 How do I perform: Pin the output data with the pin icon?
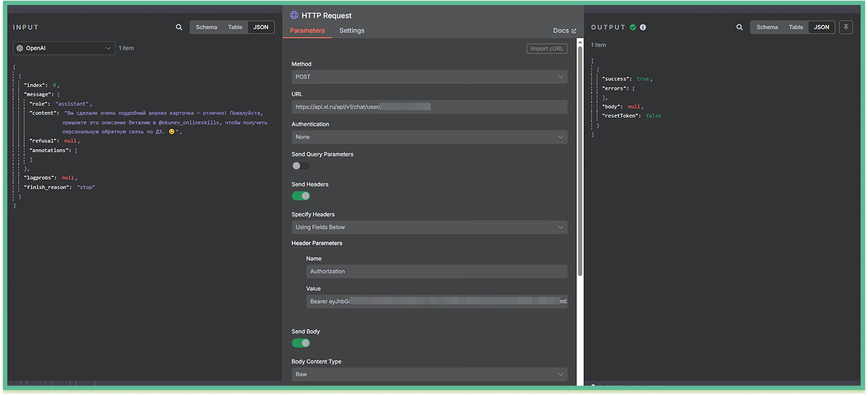point(846,27)
